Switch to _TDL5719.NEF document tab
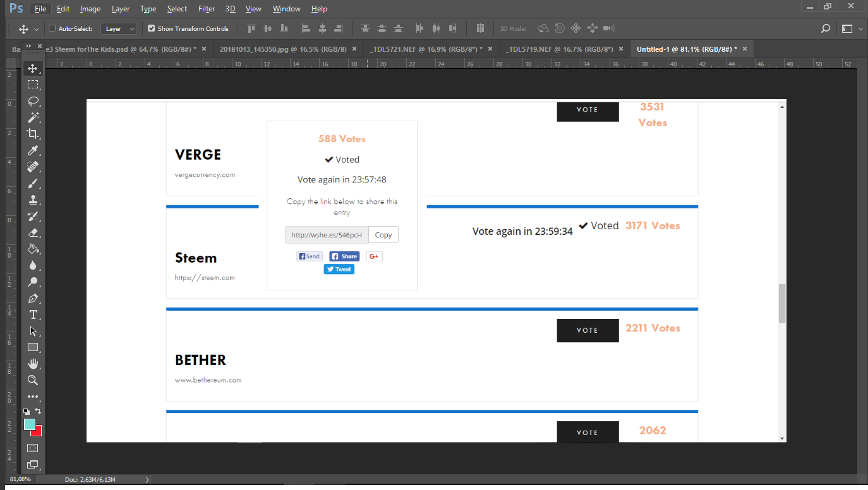This screenshot has width=868, height=490. 560,49
